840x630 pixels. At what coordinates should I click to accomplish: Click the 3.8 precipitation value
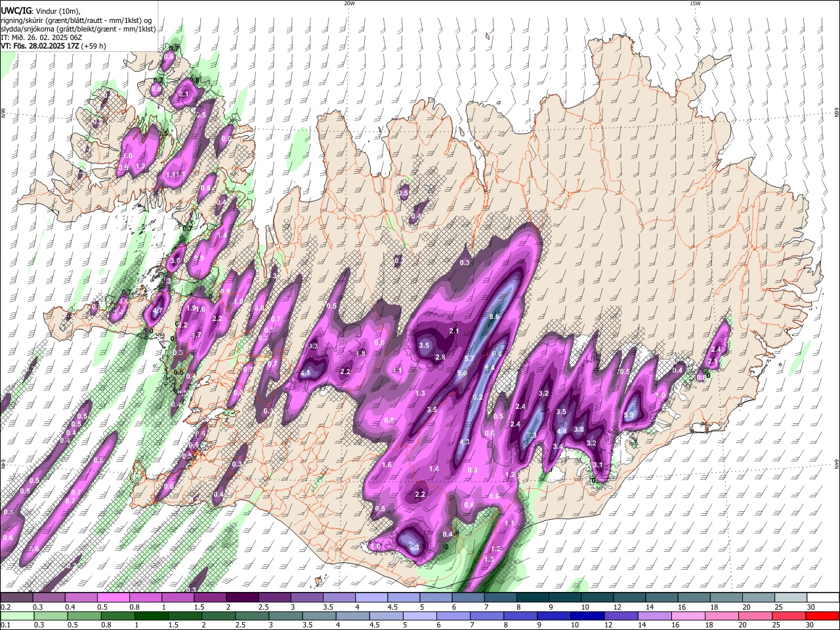(x=579, y=429)
